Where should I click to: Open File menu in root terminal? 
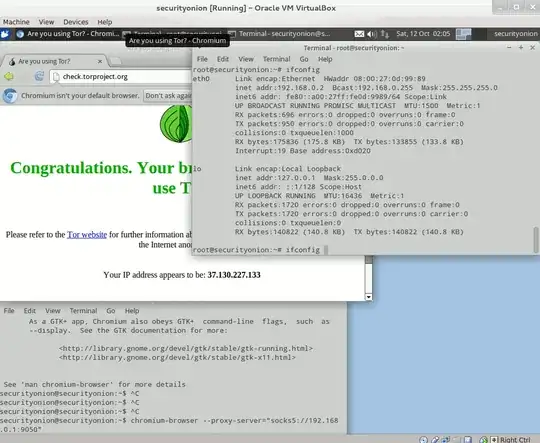click(202, 59)
